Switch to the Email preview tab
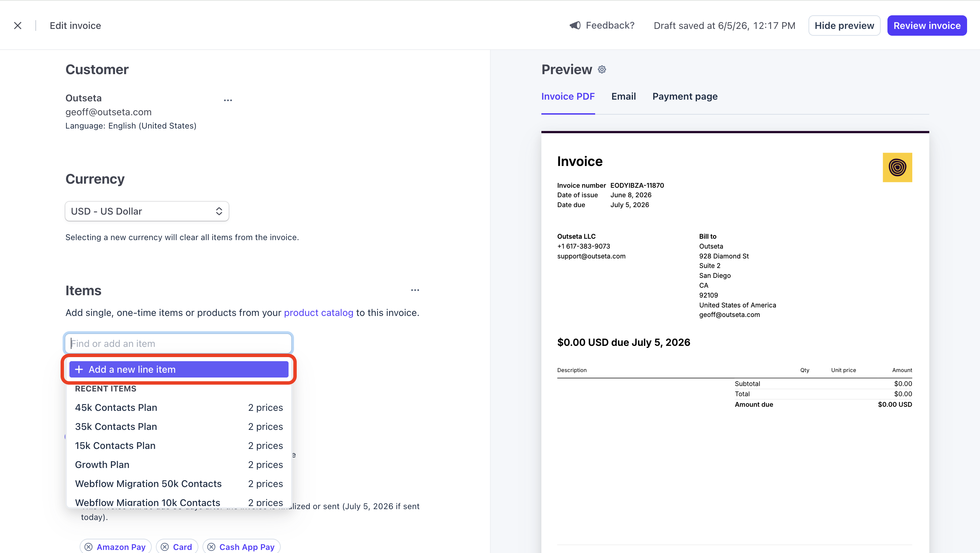The image size is (980, 553). (x=623, y=97)
